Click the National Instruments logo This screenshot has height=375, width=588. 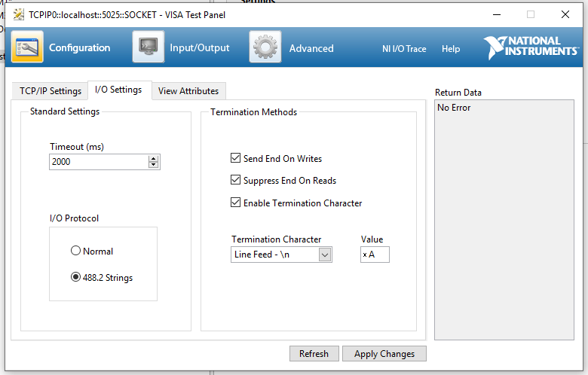coord(531,47)
